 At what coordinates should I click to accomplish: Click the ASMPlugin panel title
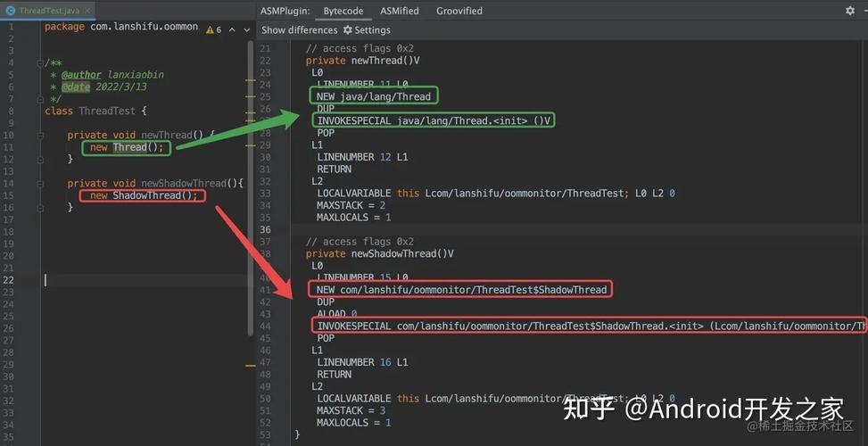click(x=285, y=11)
